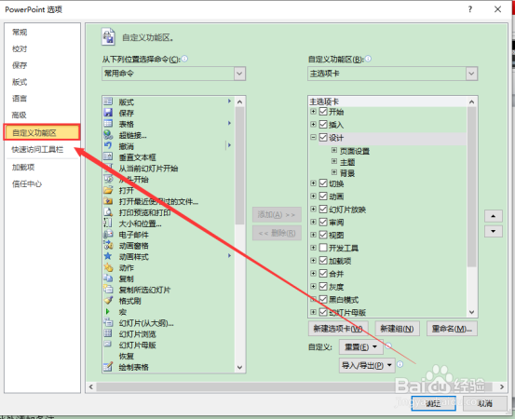Screen dimensions: 515x420
Task: Click the help question mark icon
Action: [x=470, y=9]
